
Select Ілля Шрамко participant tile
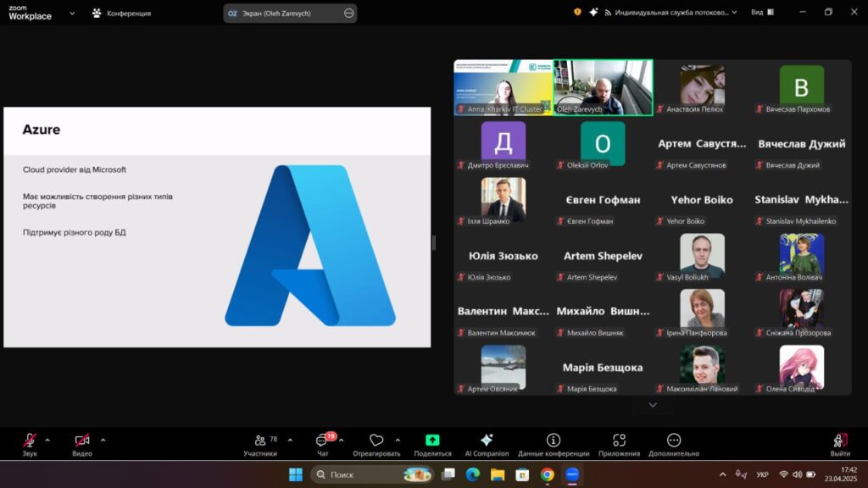(x=504, y=200)
